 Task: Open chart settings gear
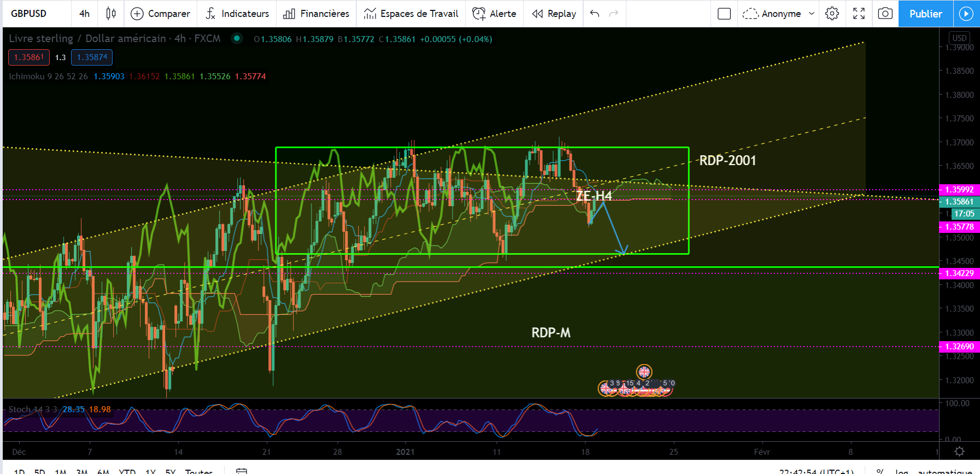(x=832, y=14)
